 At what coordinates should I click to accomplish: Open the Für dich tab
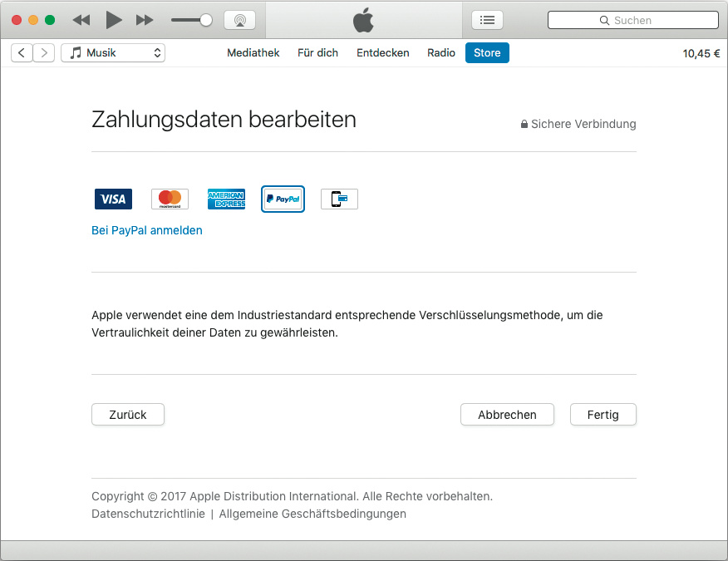[317, 53]
